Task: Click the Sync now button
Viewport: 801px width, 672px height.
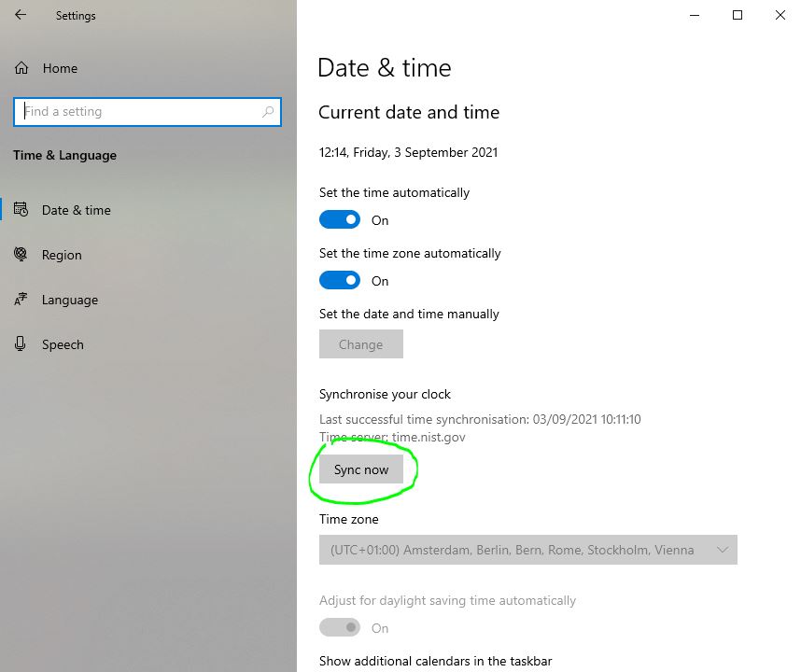Action: [361, 469]
